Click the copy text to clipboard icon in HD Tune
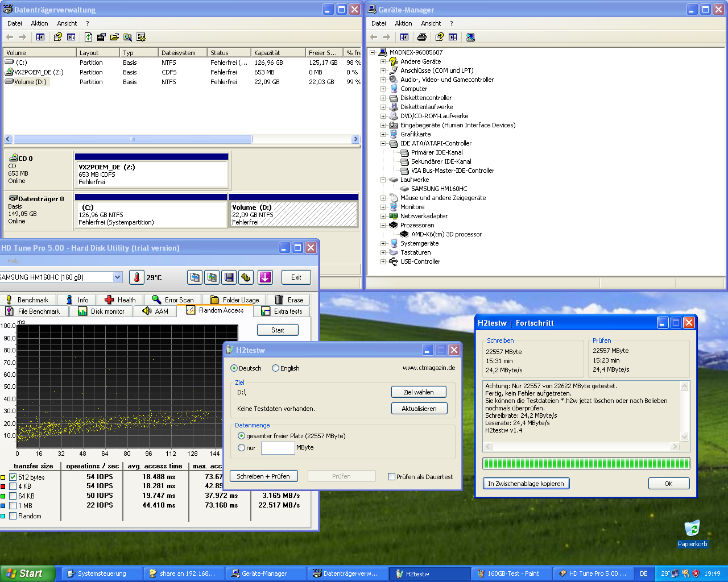Image resolution: width=728 pixels, height=582 pixels. pyautogui.click(x=195, y=277)
